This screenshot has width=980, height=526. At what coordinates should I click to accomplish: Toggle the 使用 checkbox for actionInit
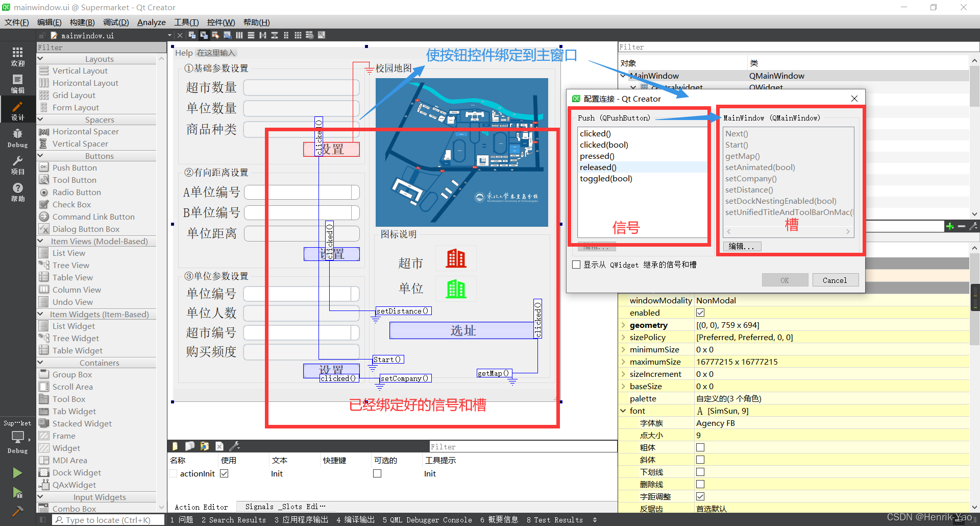(x=224, y=473)
